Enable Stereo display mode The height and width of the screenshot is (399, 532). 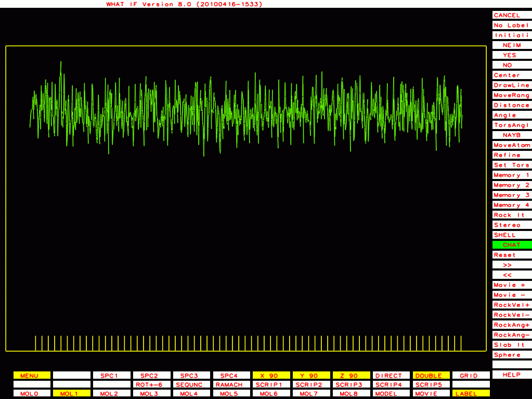coord(512,225)
